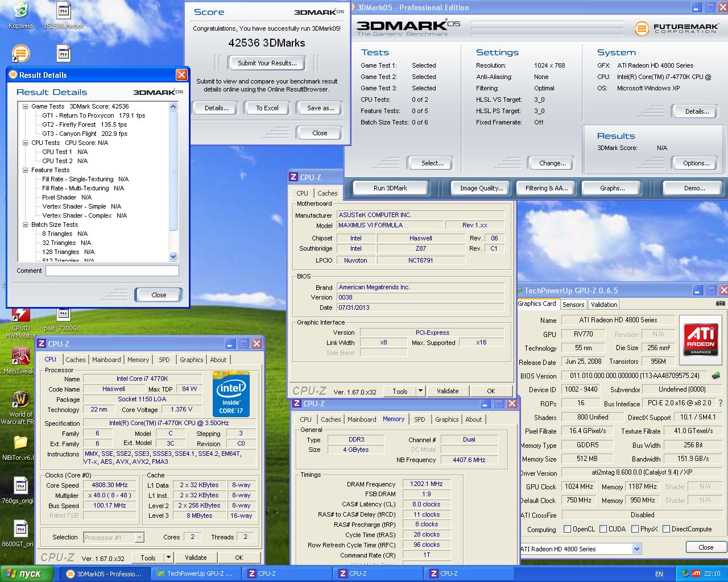Open the About tab in CPU-Z CPU window
Image resolution: width=728 pixels, height=582 pixels.
(x=218, y=360)
